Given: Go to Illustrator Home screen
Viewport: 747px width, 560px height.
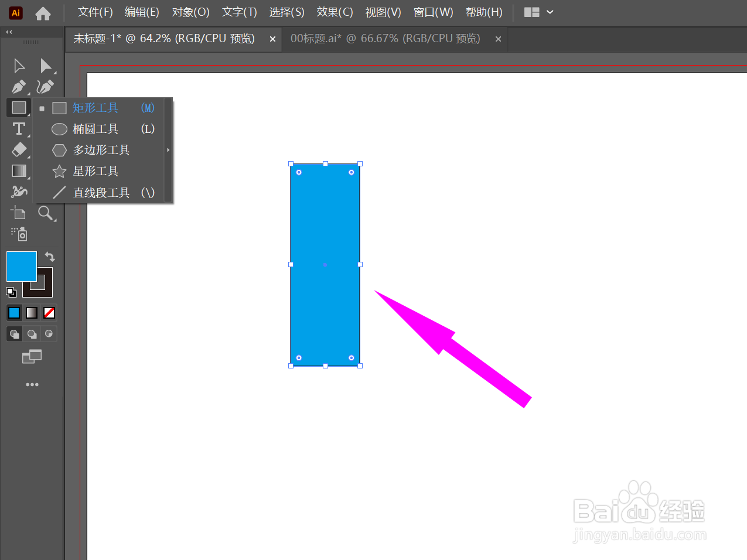Looking at the screenshot, I should 43,13.
